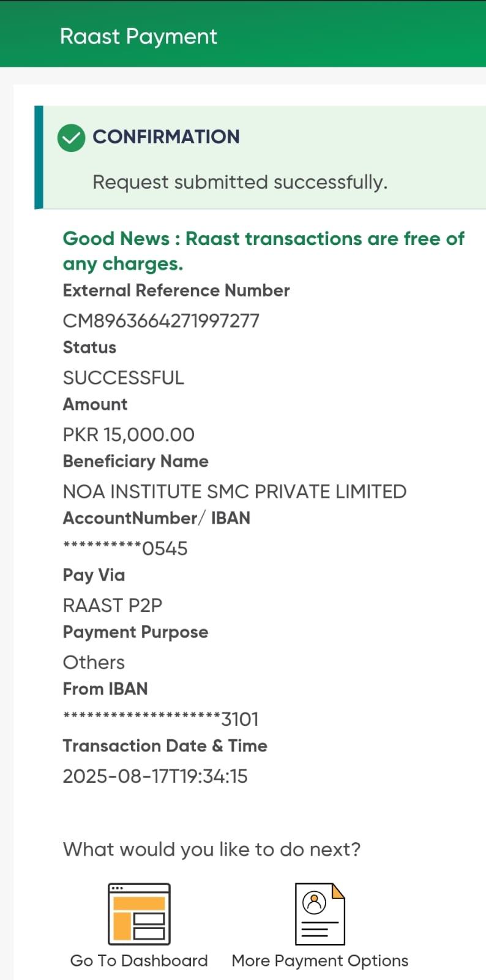Click beneficiary NOA INSTITUTE SMC PRIVATE LIMITED

[x=234, y=491]
